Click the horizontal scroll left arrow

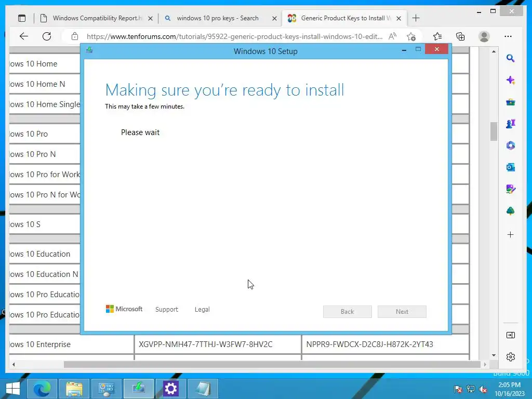[x=13, y=364]
